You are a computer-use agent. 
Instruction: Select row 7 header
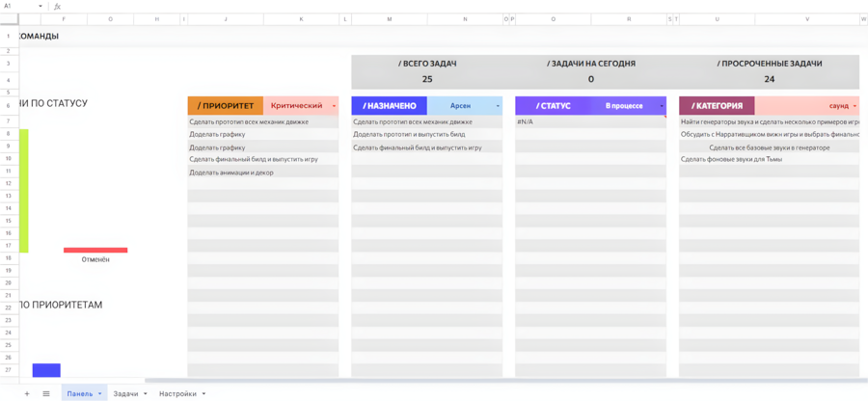[9, 121]
